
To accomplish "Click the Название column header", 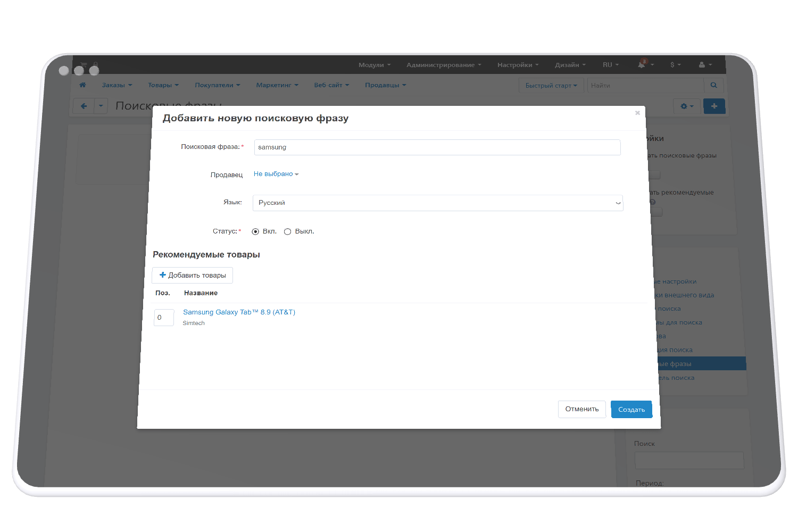I will coord(201,293).
